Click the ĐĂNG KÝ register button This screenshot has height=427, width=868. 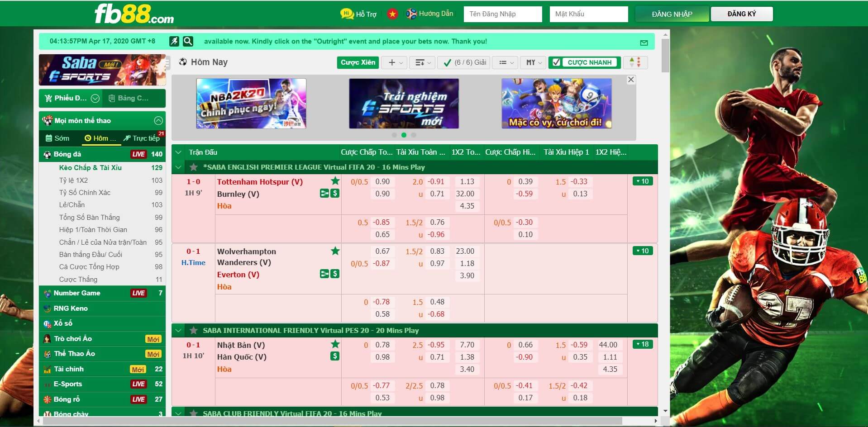click(741, 14)
